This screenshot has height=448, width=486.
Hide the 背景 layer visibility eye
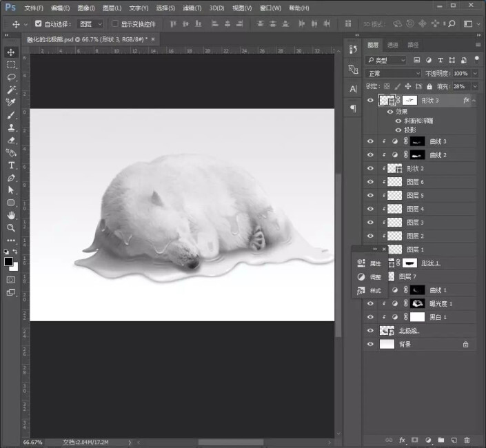370,344
